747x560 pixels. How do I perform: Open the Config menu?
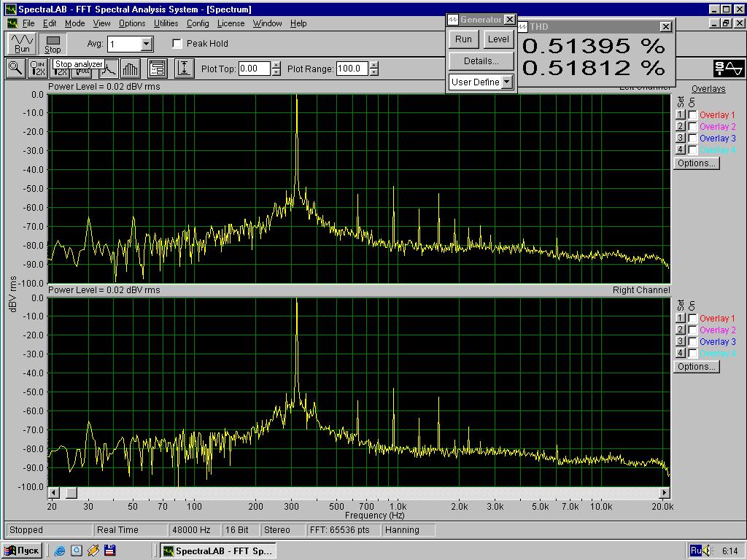198,23
